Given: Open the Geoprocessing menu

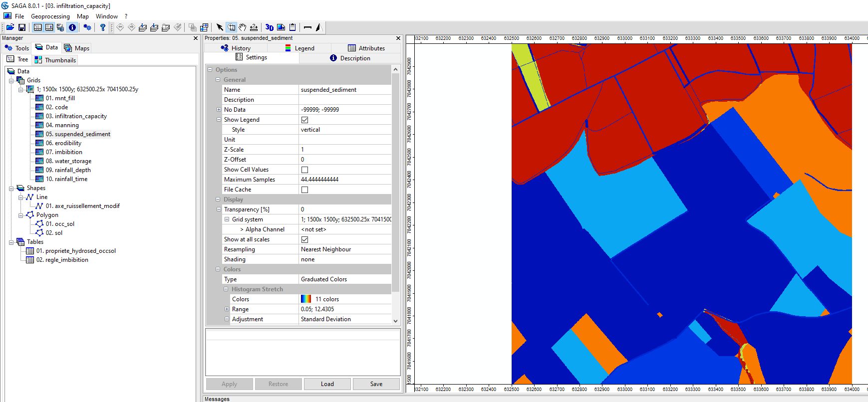Looking at the screenshot, I should pyautogui.click(x=50, y=16).
